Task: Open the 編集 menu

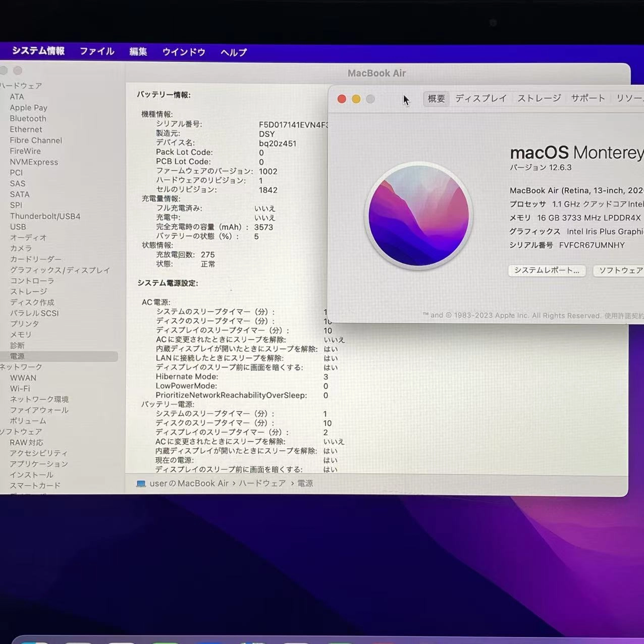Action: point(138,51)
